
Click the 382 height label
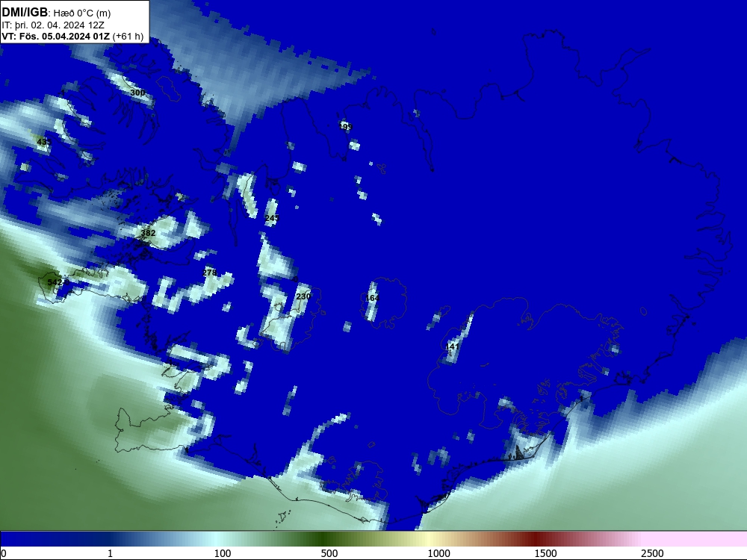pyautogui.click(x=148, y=233)
